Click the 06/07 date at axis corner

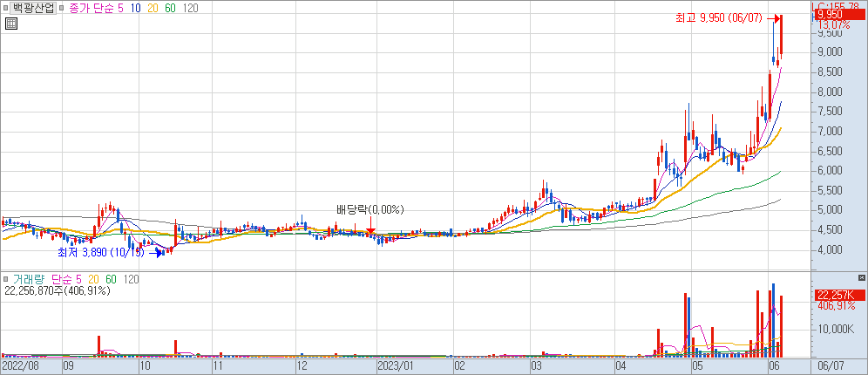tap(831, 366)
